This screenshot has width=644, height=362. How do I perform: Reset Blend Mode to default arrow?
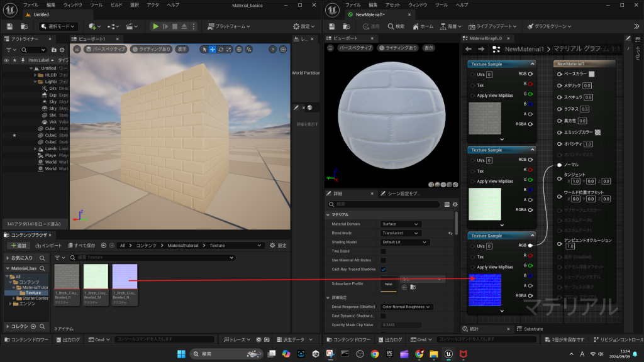coord(450,233)
